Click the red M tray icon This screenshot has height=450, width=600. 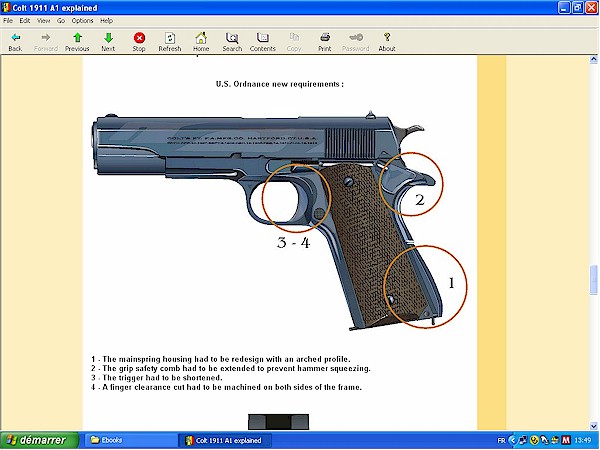pos(566,440)
